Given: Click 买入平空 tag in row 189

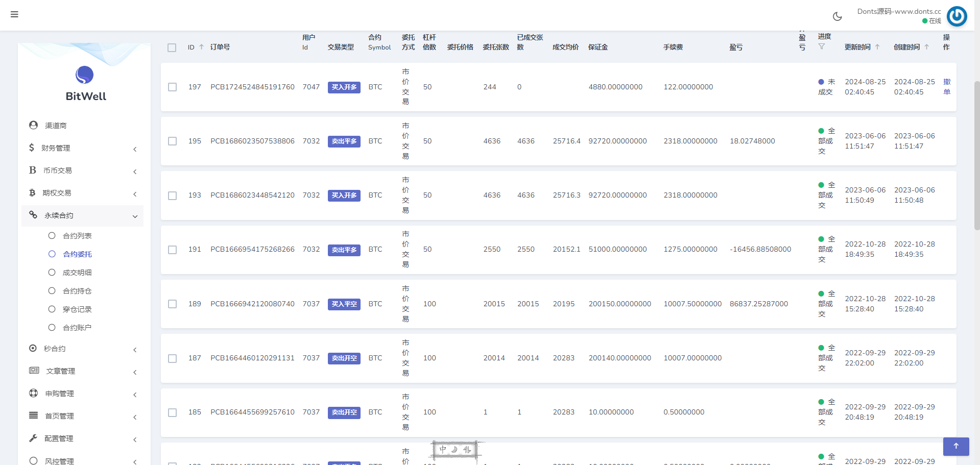Looking at the screenshot, I should [x=344, y=304].
